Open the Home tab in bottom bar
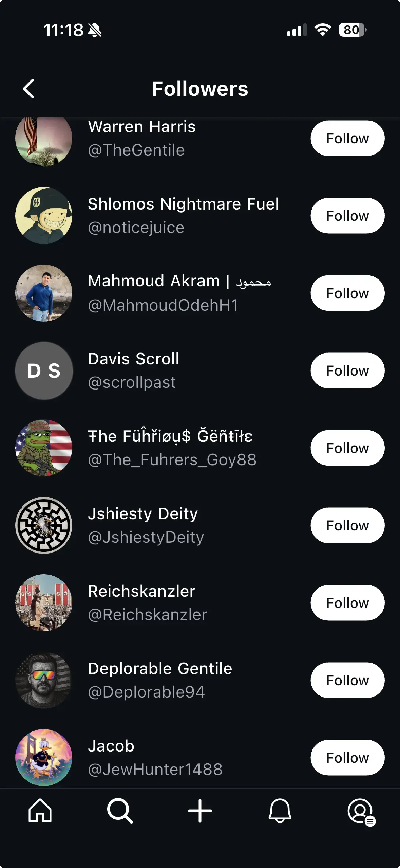The height and width of the screenshot is (868, 400). click(40, 811)
